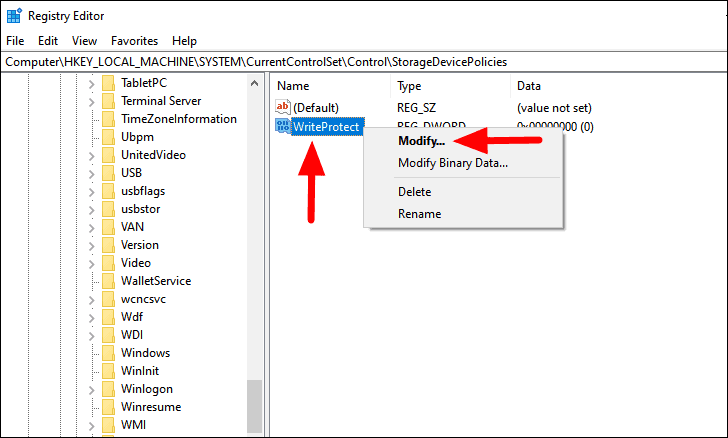Select the WDI tree item label
This screenshot has height=438, width=728.
point(132,335)
